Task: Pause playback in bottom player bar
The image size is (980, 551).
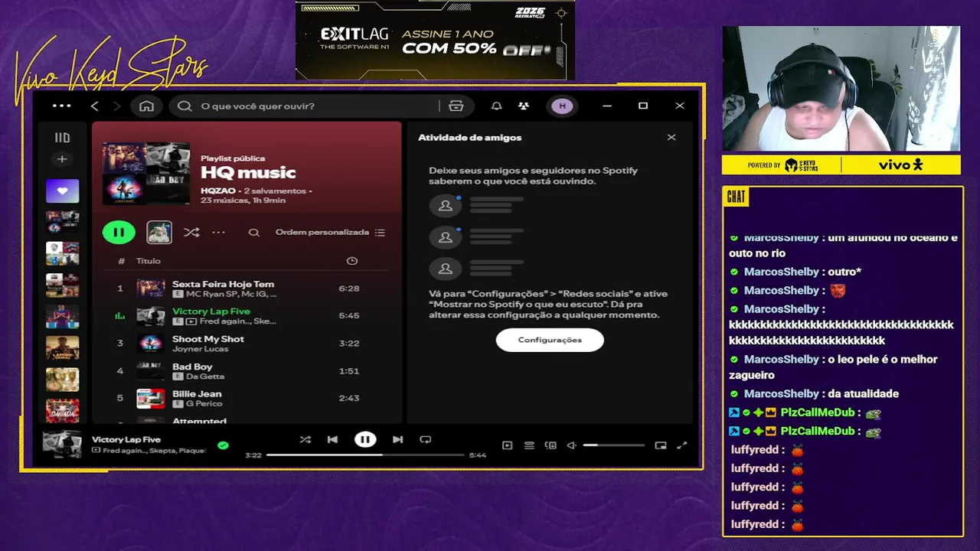Action: (365, 439)
